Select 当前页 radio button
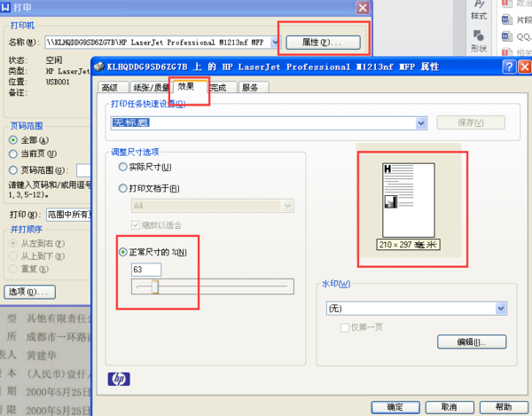532x416 pixels. (13, 154)
